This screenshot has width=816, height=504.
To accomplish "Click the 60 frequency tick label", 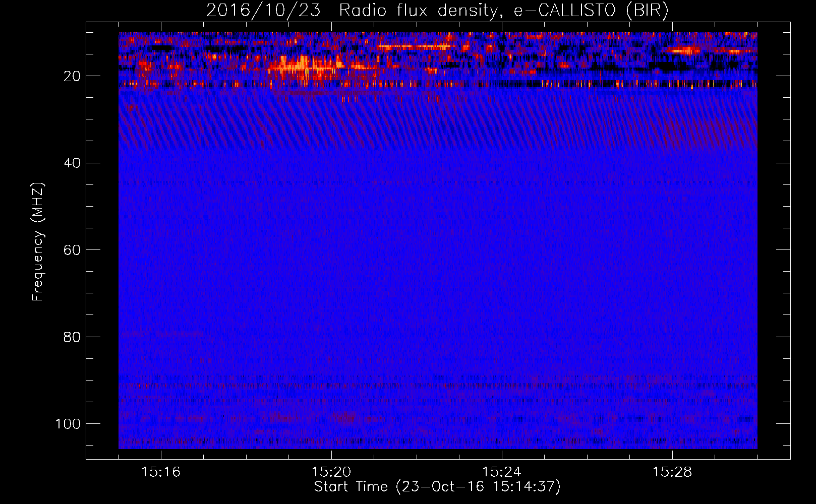I will click(72, 250).
